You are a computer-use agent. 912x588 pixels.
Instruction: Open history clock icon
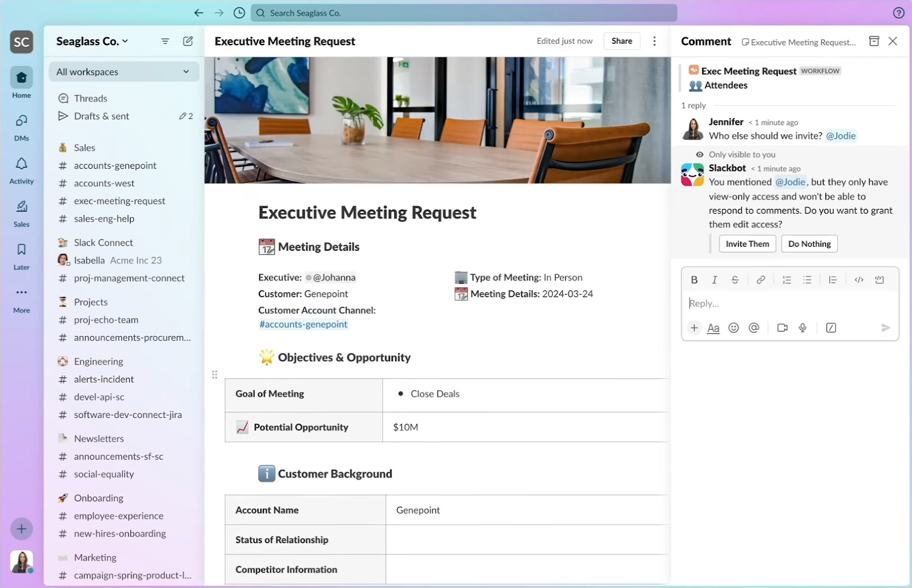(x=239, y=13)
